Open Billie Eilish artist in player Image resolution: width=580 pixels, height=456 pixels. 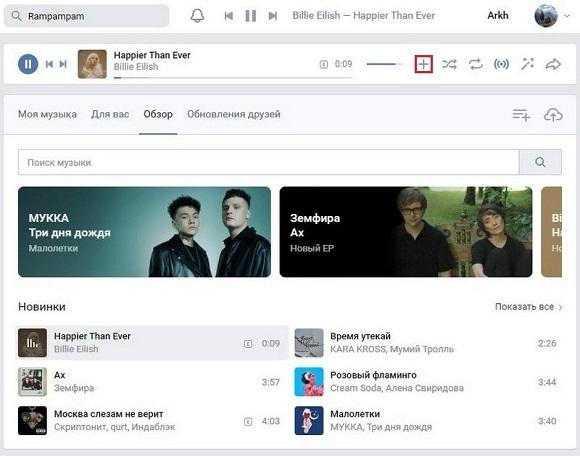pos(136,67)
